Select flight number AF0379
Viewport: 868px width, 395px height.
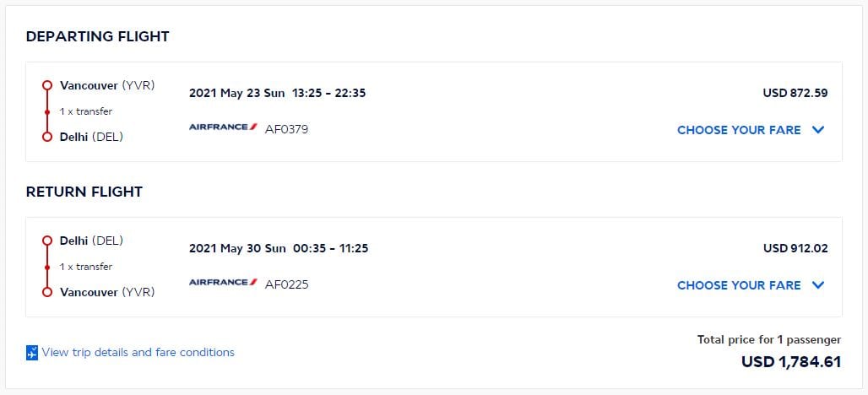287,129
